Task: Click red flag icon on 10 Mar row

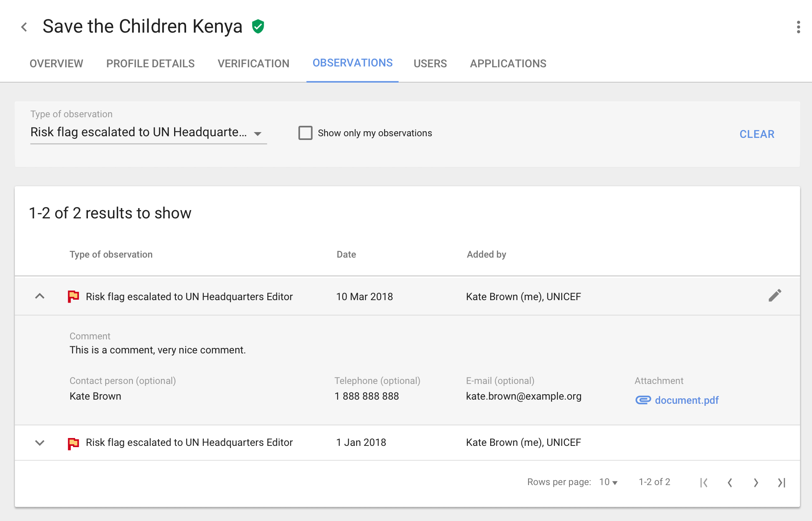Action: pyautogui.click(x=73, y=296)
